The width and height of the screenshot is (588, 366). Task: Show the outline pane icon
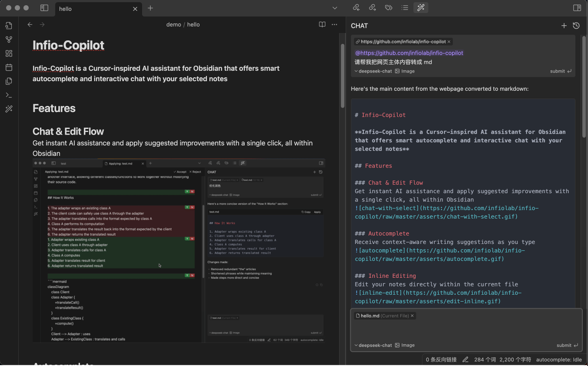tap(405, 8)
